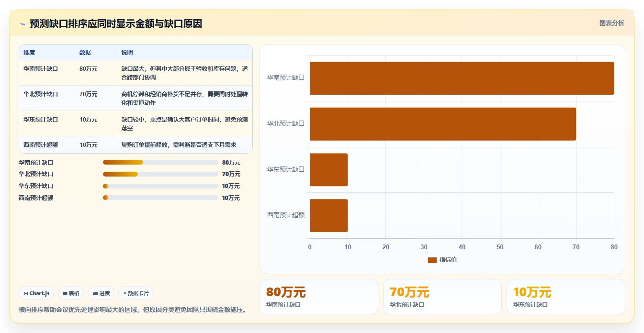The height and width of the screenshot is (333, 644).
Task: Select the Chart.js tag chip
Action: coord(36,293)
